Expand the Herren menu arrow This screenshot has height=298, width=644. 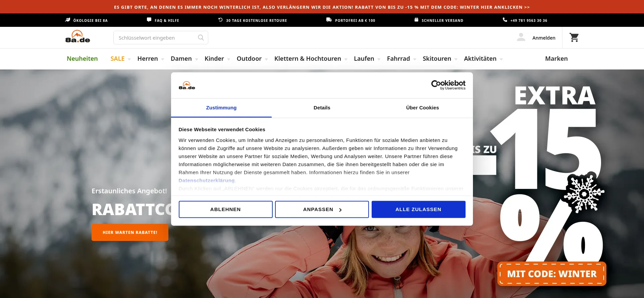(x=162, y=59)
